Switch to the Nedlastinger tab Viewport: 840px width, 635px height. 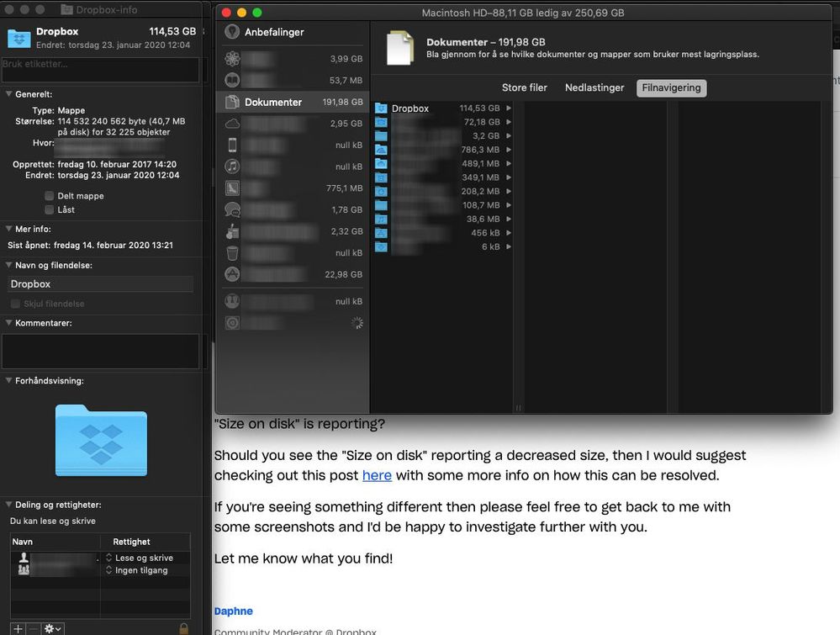click(594, 87)
